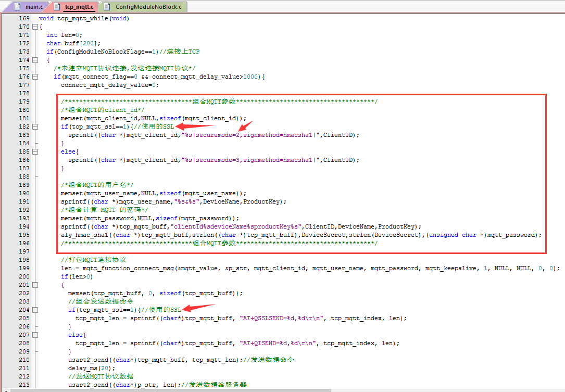The height and width of the screenshot is (392, 565).
Task: Collapse the code block fold at line 174
Action: pyautogui.click(x=35, y=60)
